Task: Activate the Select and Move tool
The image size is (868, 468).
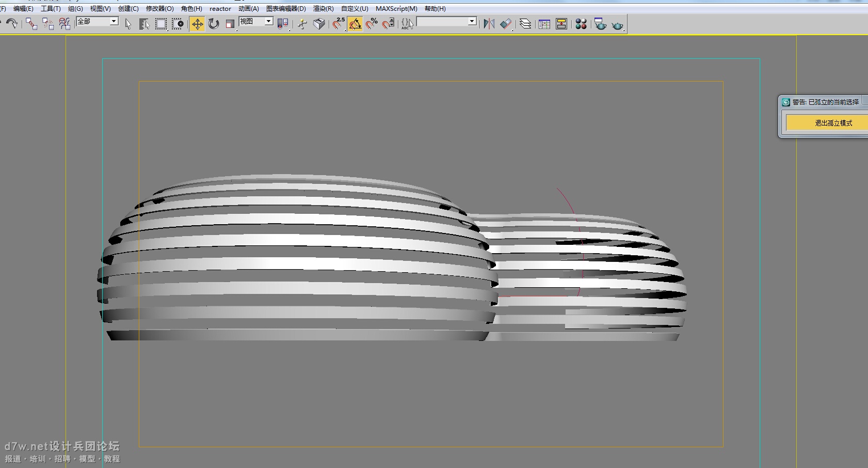Action: 197,24
